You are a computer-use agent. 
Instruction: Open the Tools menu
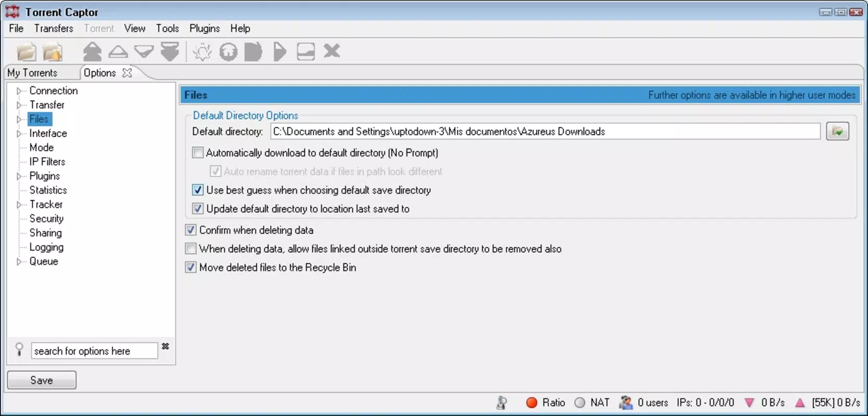tap(168, 29)
